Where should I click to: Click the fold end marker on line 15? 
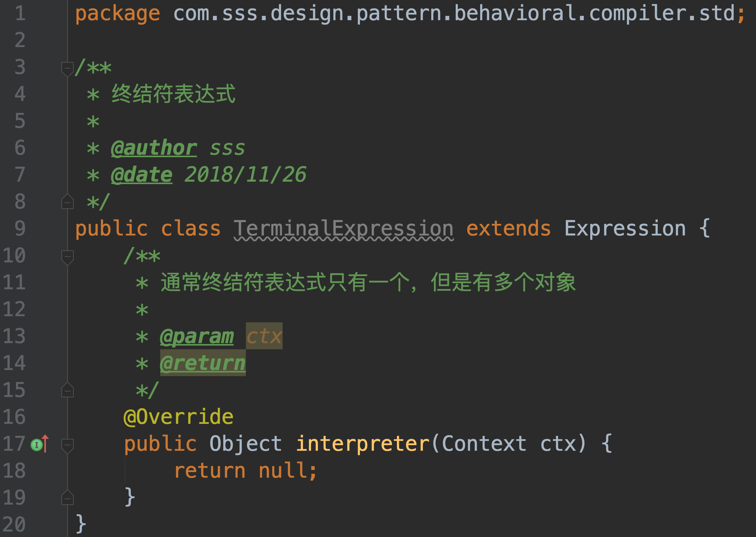68,391
